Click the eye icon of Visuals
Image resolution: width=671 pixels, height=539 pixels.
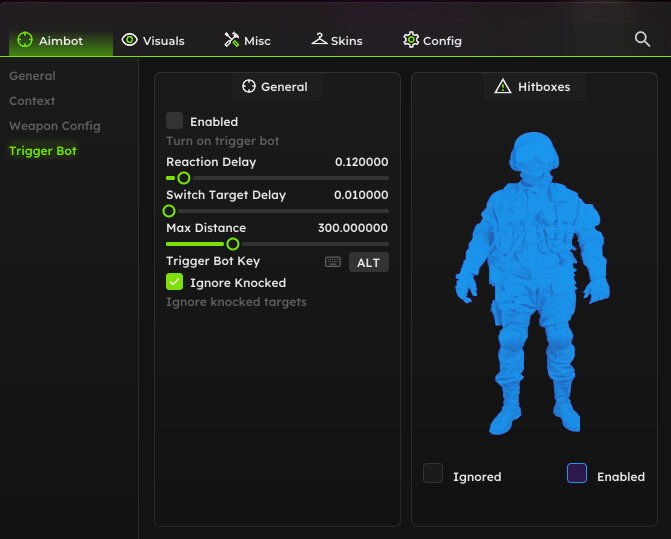[x=129, y=40]
